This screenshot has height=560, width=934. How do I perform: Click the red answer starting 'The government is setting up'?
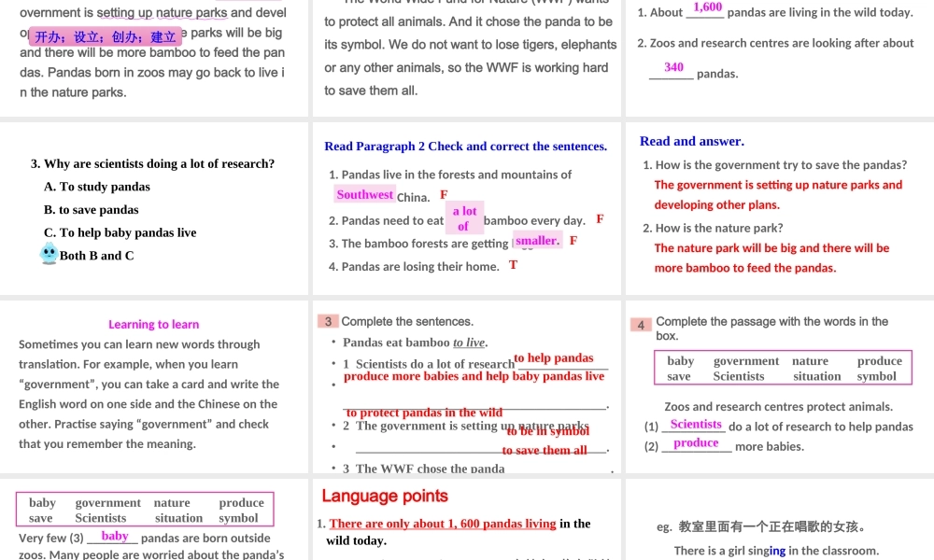pos(778,195)
